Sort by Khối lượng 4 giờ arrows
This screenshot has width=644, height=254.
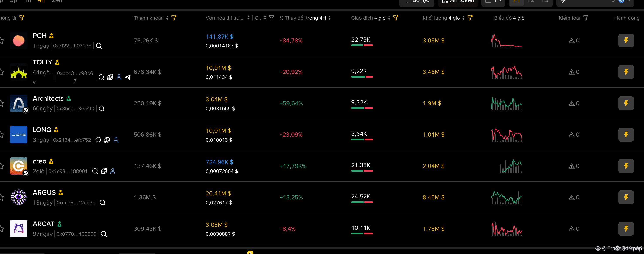tap(463, 18)
